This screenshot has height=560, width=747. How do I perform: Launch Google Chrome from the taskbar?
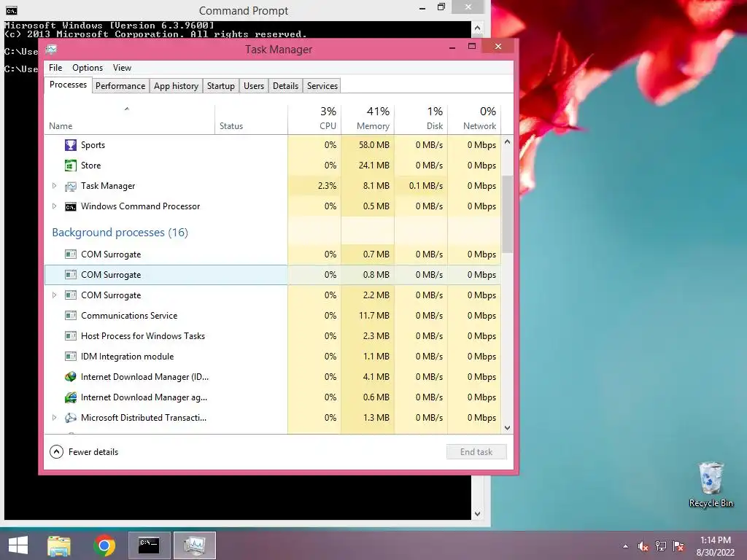point(104,545)
